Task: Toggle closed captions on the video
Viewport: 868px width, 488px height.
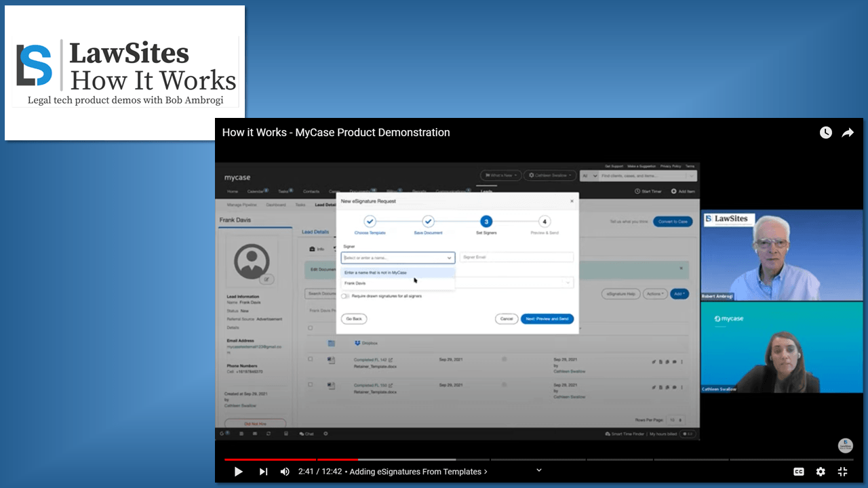Action: 799,472
